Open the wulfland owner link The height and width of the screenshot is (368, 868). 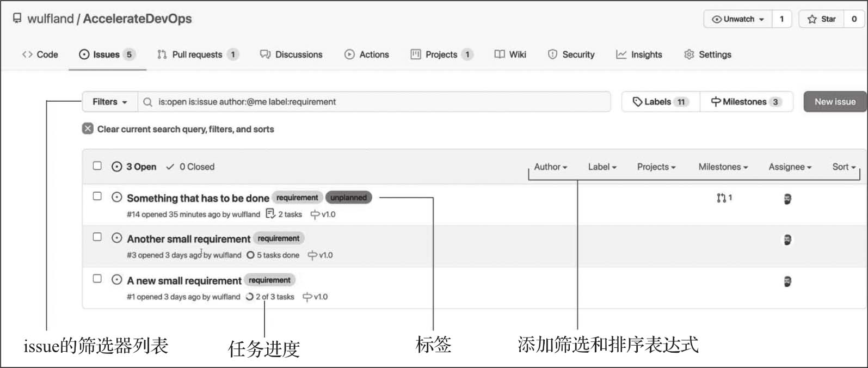(50, 19)
